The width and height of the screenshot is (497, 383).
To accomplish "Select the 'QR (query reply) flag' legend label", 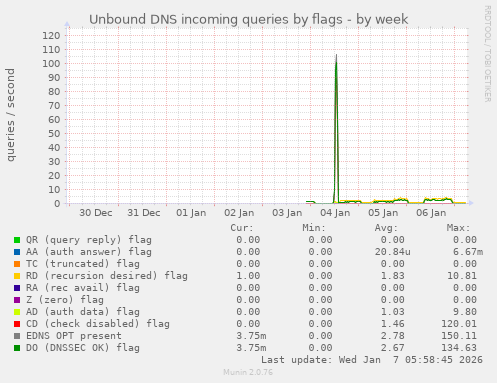I will [x=89, y=240].
